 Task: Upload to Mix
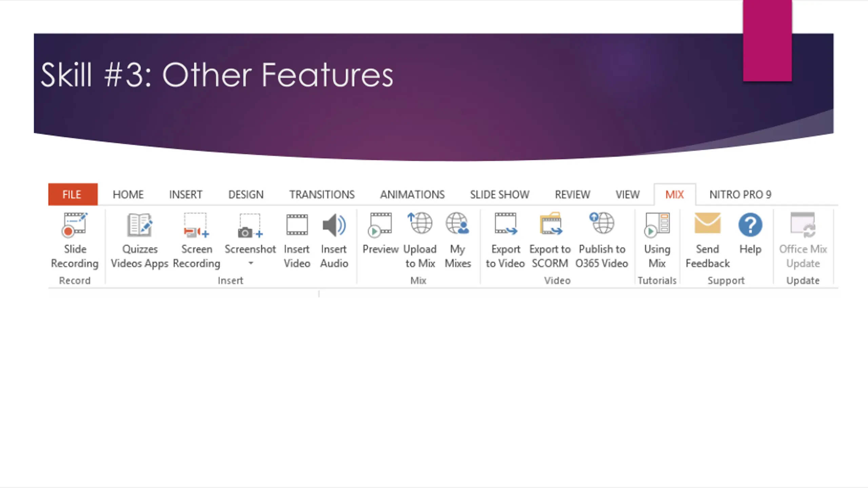pyautogui.click(x=420, y=240)
